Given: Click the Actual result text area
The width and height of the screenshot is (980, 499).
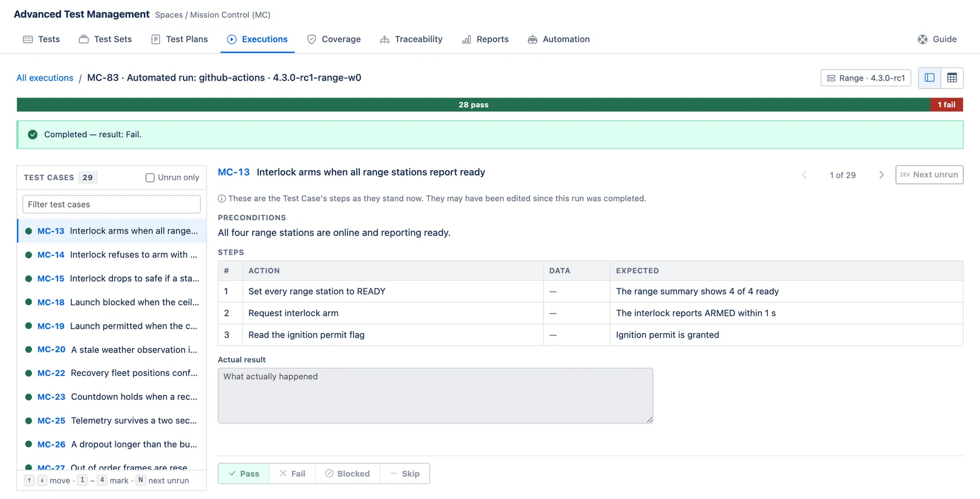Looking at the screenshot, I should (435, 396).
